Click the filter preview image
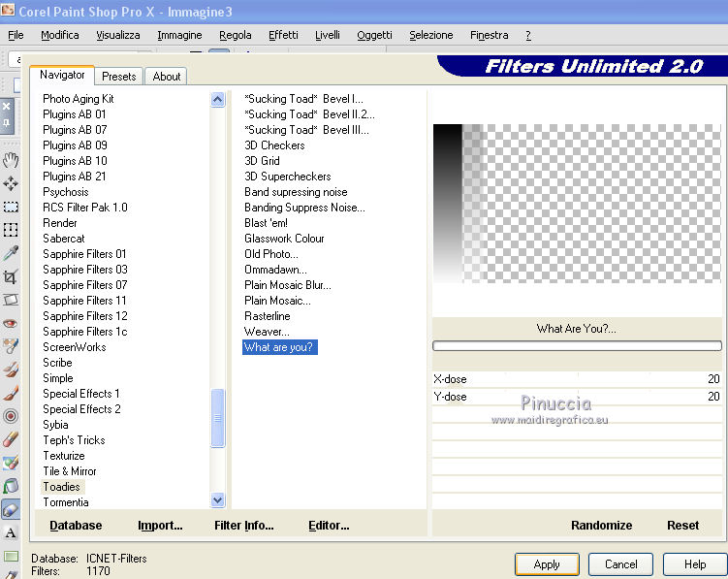The width and height of the screenshot is (728, 579). click(x=577, y=204)
